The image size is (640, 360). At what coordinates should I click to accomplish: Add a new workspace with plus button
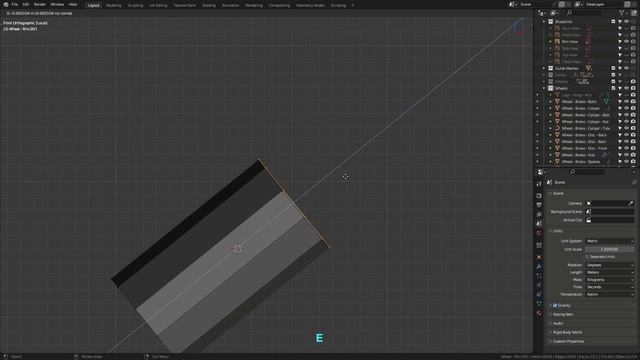click(x=353, y=5)
